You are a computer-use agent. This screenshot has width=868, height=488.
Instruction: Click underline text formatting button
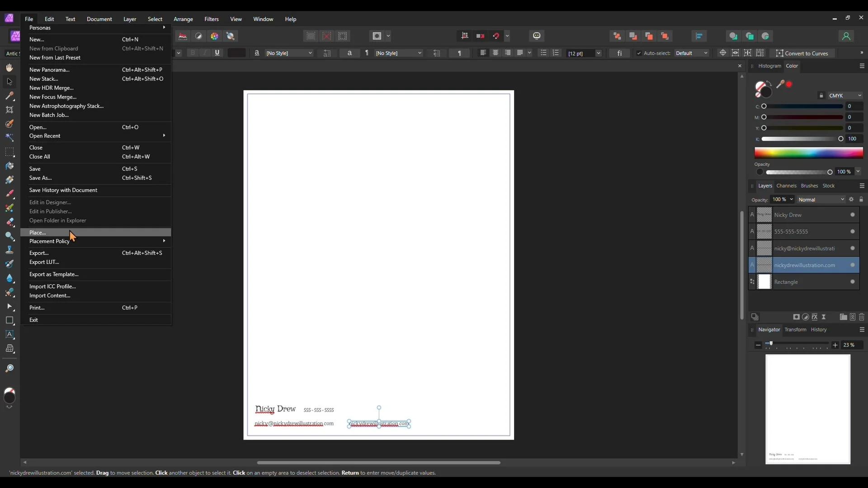(217, 53)
